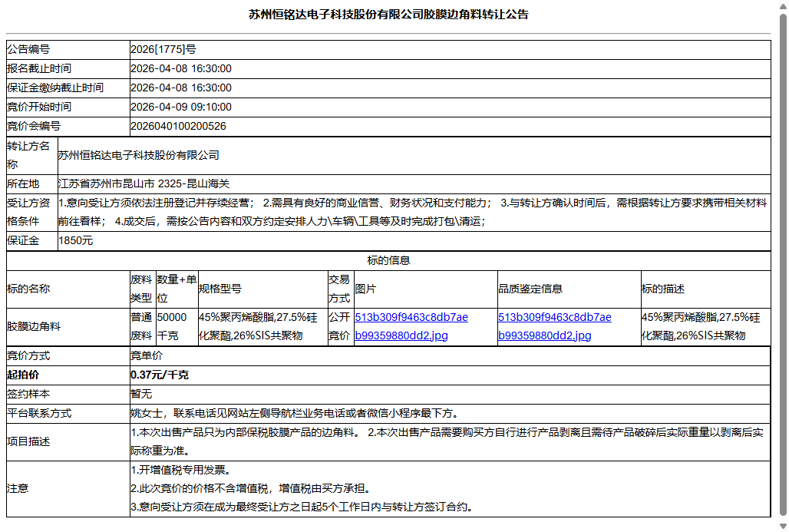Viewport: 789px width, 532px height.
Task: Click the 废料类型 column header
Action: point(143,289)
